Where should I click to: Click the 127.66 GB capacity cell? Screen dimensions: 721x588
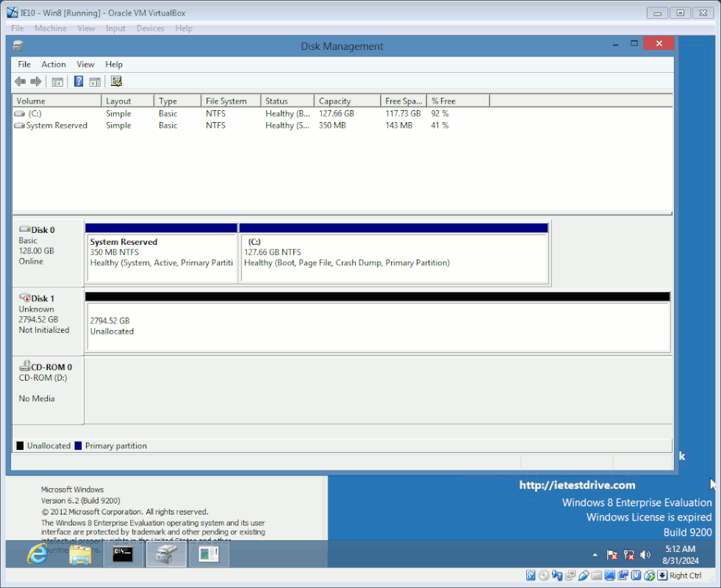337,113
